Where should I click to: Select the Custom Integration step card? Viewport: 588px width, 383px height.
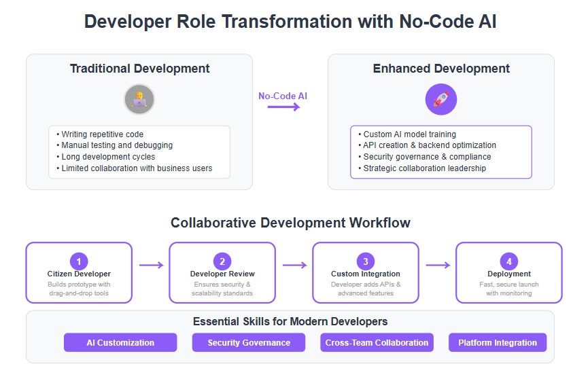366,272
